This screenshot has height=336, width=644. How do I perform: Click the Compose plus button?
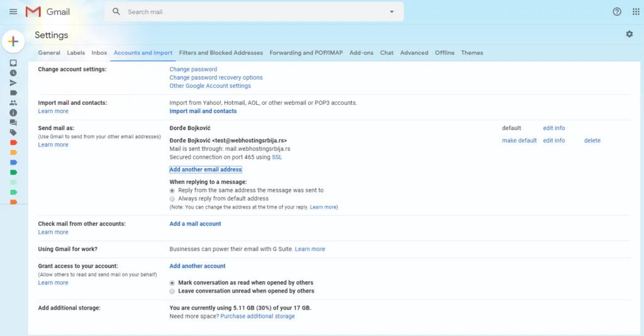13,41
